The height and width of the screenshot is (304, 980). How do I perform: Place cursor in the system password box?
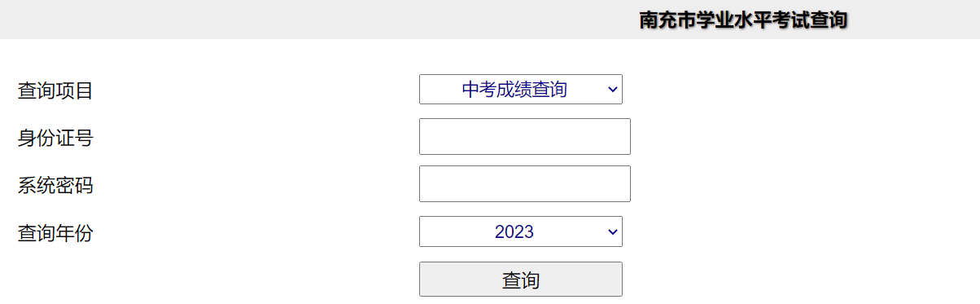point(524,183)
